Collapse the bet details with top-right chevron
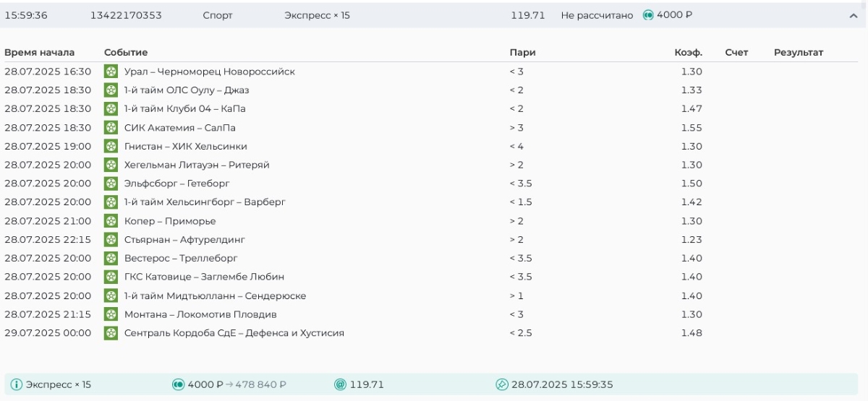This screenshot has height=401, width=868. click(x=852, y=16)
